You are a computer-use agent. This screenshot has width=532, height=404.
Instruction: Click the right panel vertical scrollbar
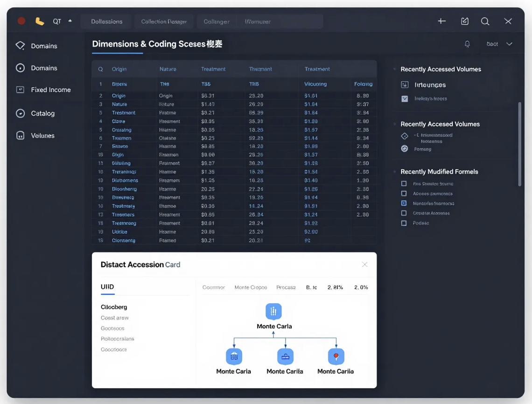(x=520, y=145)
